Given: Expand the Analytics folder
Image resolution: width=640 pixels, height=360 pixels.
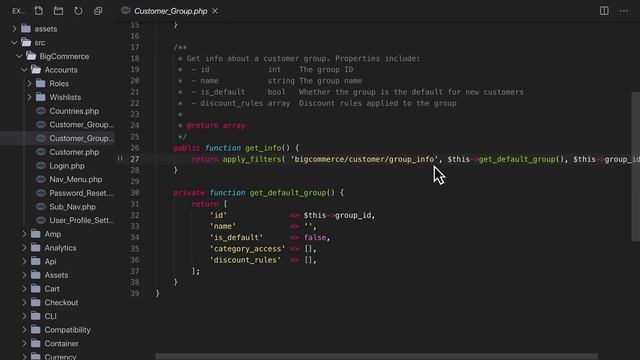Looking at the screenshot, I should (24, 248).
